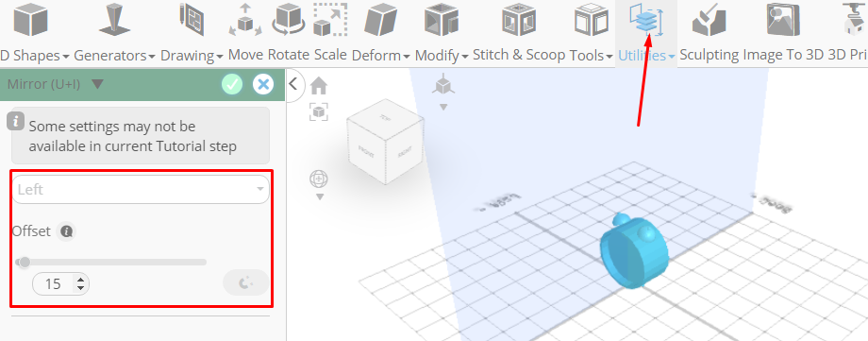
Task: Click the Offset slider handle
Action: 25,262
